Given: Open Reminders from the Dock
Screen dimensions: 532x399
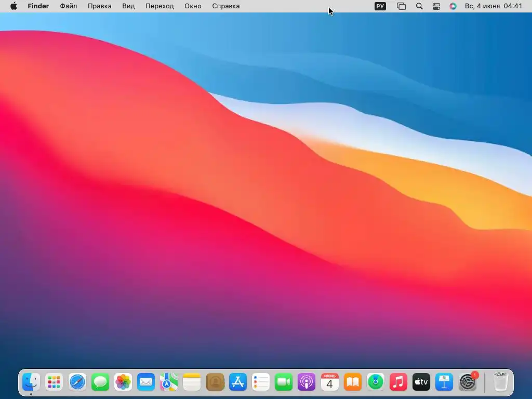Looking at the screenshot, I should (x=261, y=382).
